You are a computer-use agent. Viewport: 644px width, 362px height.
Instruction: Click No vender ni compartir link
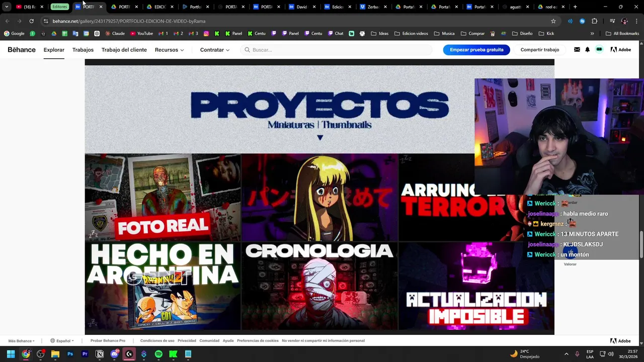click(323, 341)
